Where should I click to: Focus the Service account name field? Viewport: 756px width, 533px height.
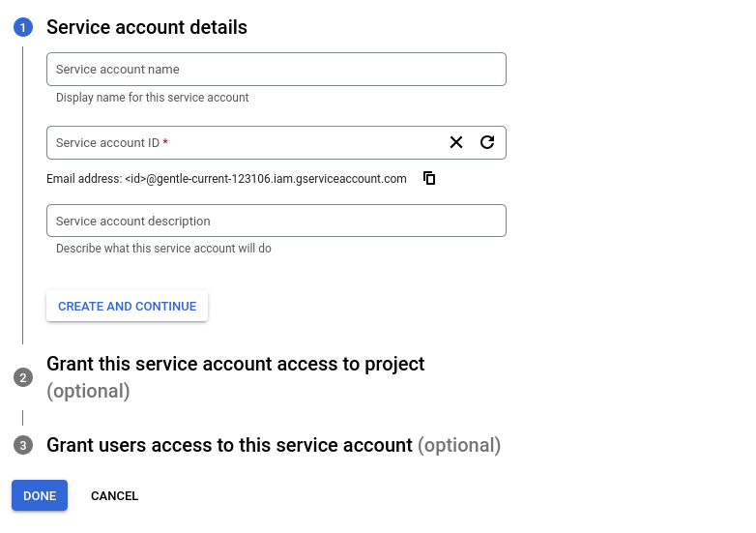tap(276, 70)
